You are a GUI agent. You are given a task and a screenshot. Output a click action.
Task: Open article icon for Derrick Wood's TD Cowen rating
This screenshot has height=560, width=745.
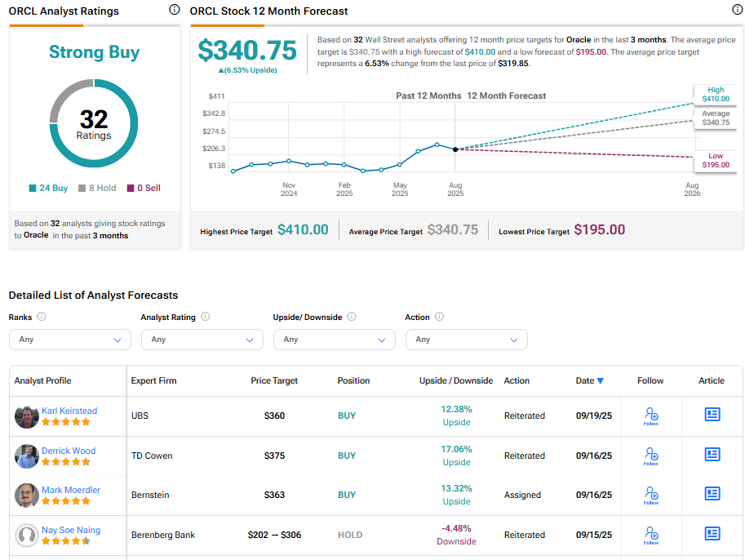click(x=712, y=455)
